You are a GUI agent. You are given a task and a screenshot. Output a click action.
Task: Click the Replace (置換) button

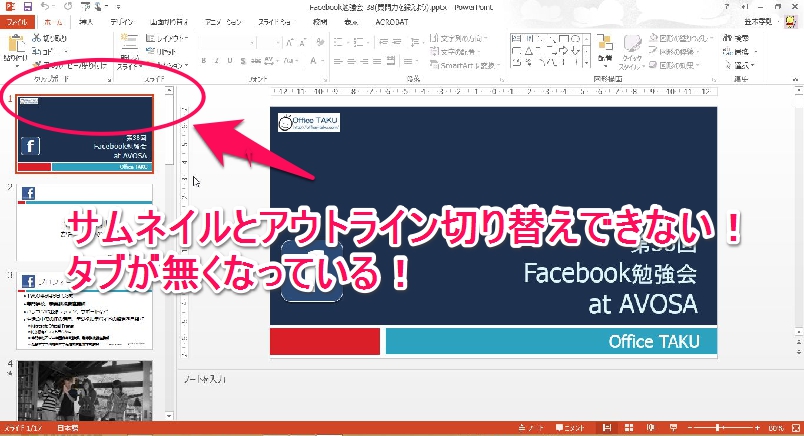coord(740,51)
